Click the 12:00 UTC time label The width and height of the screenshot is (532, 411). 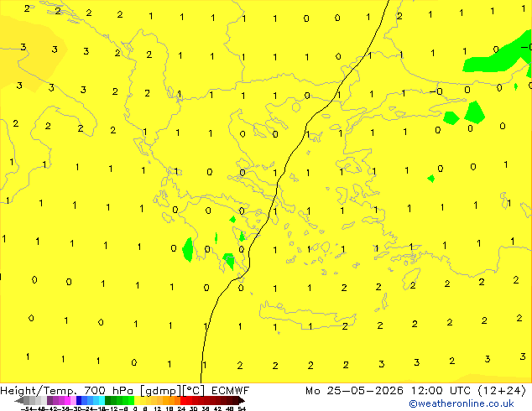pos(441,391)
